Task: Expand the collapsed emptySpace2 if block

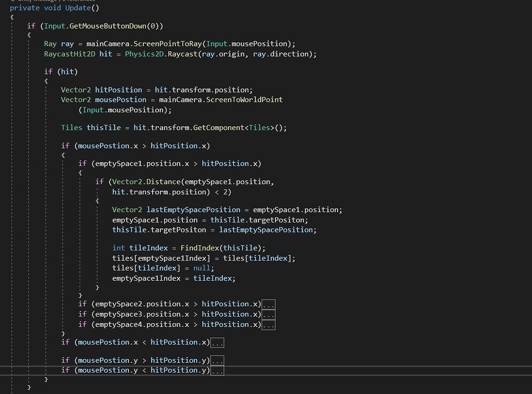Action: [x=269, y=304]
